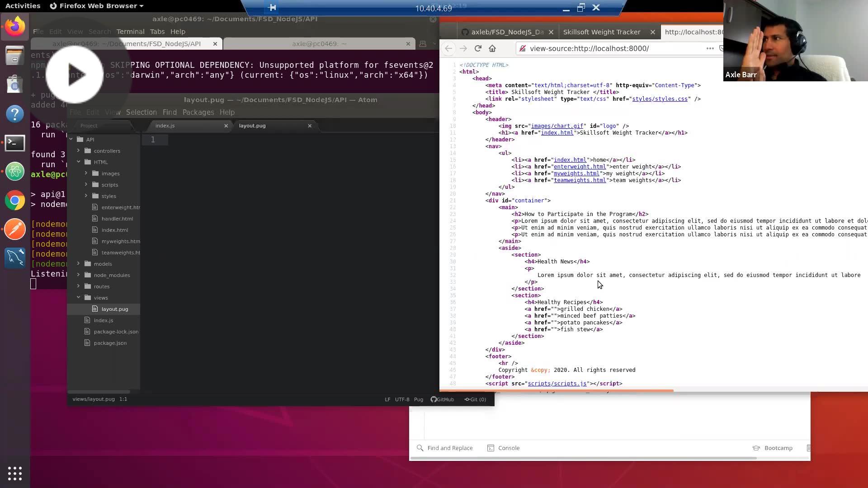Open the Console panel
Viewport: 868px width, 488px height.
pos(504,448)
